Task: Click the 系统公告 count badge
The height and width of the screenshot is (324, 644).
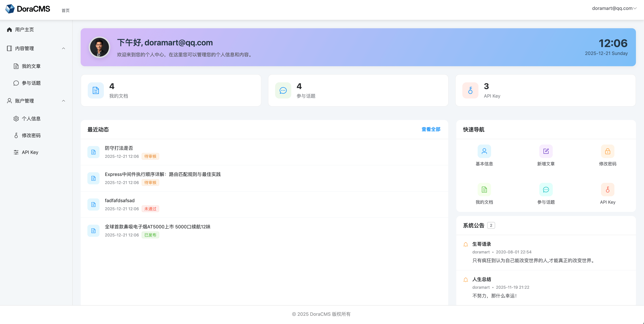Action: [x=491, y=225]
